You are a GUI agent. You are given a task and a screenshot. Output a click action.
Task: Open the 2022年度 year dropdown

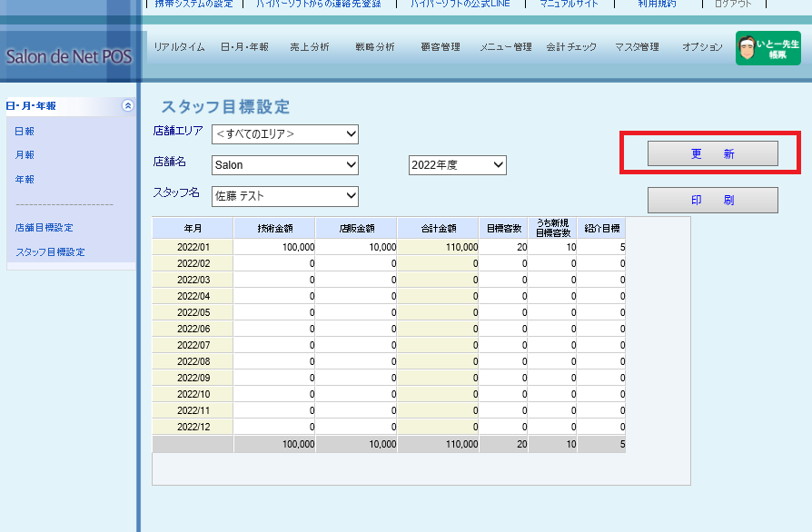click(457, 165)
